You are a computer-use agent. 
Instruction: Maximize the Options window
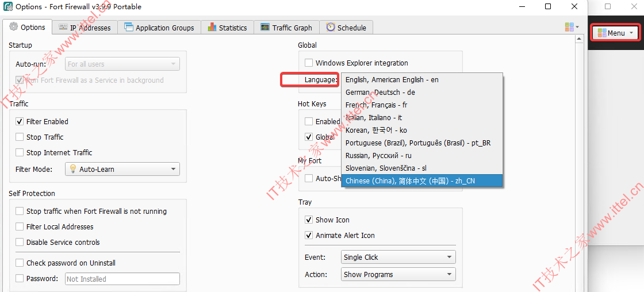pyautogui.click(x=548, y=6)
